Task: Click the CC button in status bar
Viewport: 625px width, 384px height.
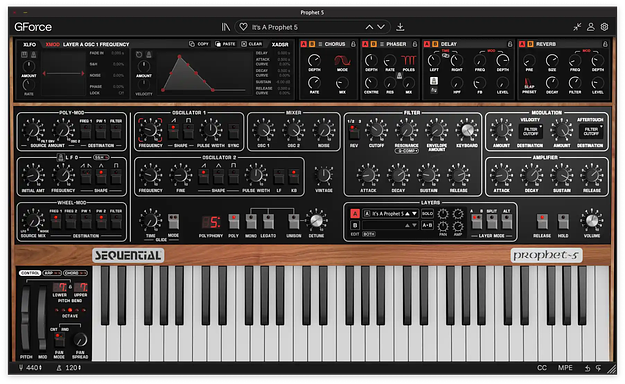Action: (x=542, y=368)
